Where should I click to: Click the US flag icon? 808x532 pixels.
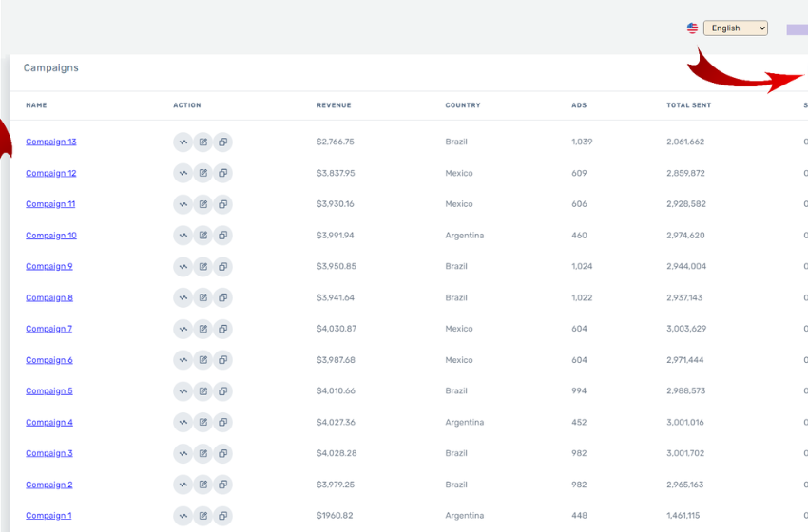692,28
